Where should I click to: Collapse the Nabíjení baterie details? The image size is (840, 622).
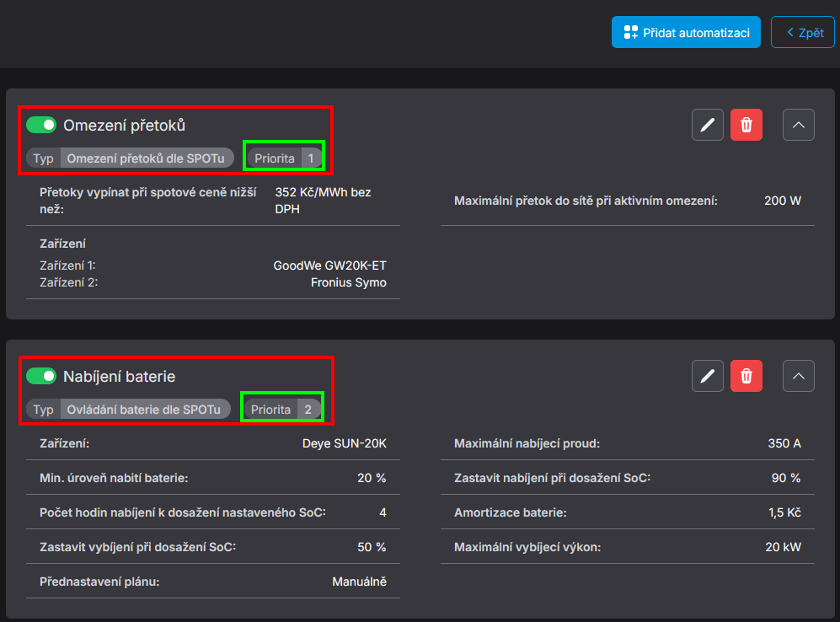[799, 376]
